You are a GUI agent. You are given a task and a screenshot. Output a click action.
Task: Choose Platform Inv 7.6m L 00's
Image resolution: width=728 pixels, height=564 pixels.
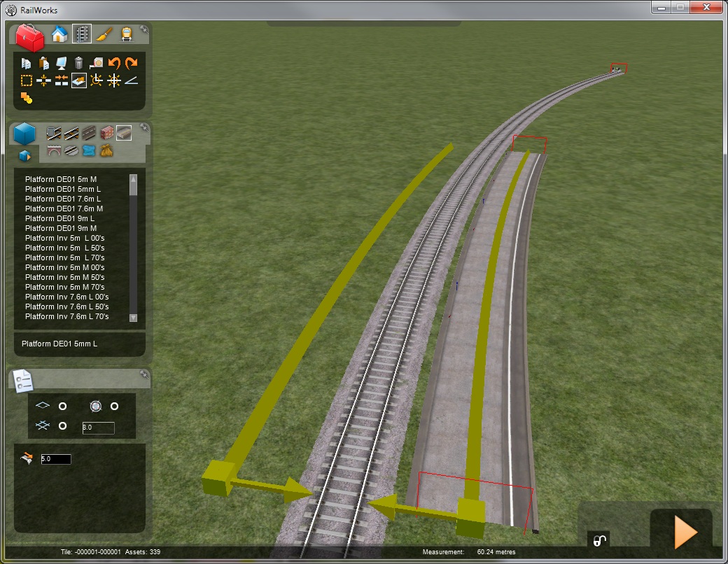point(67,297)
